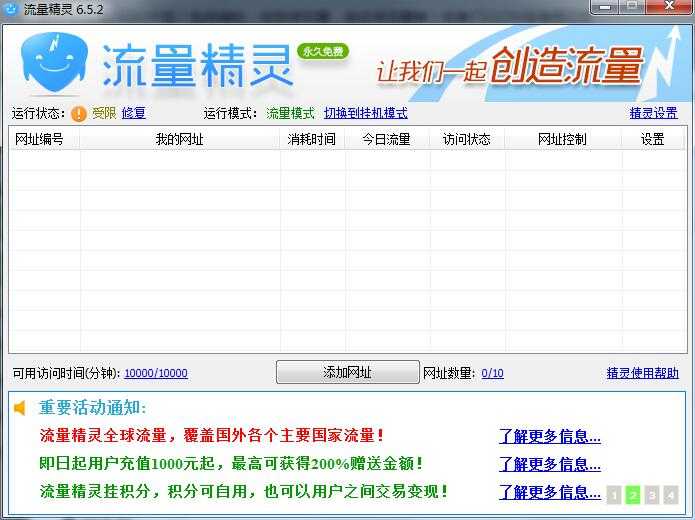
Task: Open 精灵使用帮助 help link
Action: (642, 373)
